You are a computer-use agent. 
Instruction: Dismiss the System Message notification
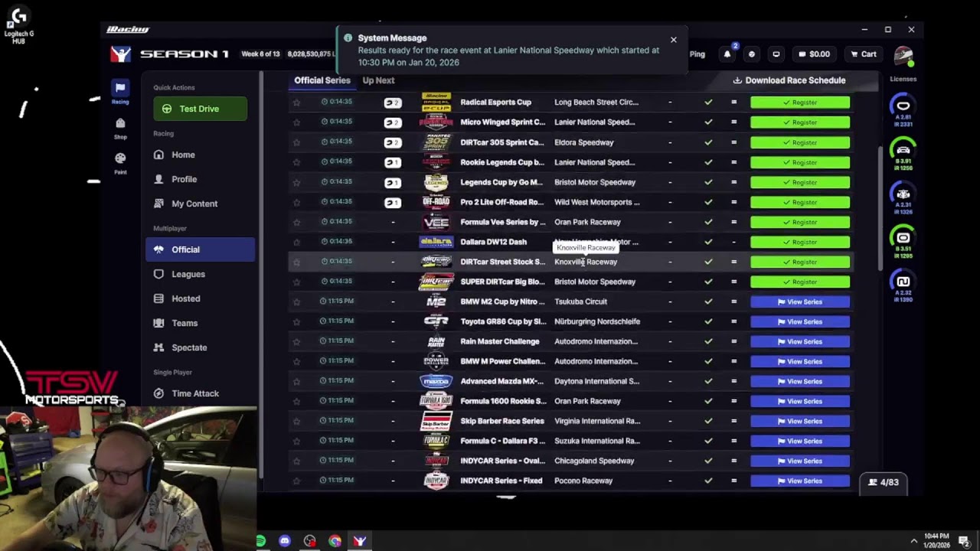click(674, 40)
